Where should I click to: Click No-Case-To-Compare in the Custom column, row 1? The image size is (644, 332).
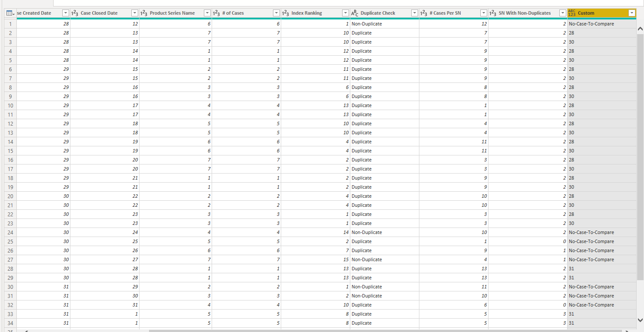tap(591, 24)
